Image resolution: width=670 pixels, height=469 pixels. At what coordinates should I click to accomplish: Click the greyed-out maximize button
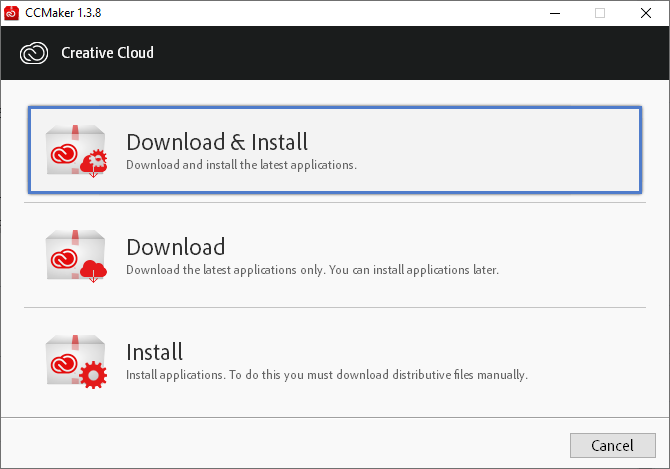click(600, 13)
